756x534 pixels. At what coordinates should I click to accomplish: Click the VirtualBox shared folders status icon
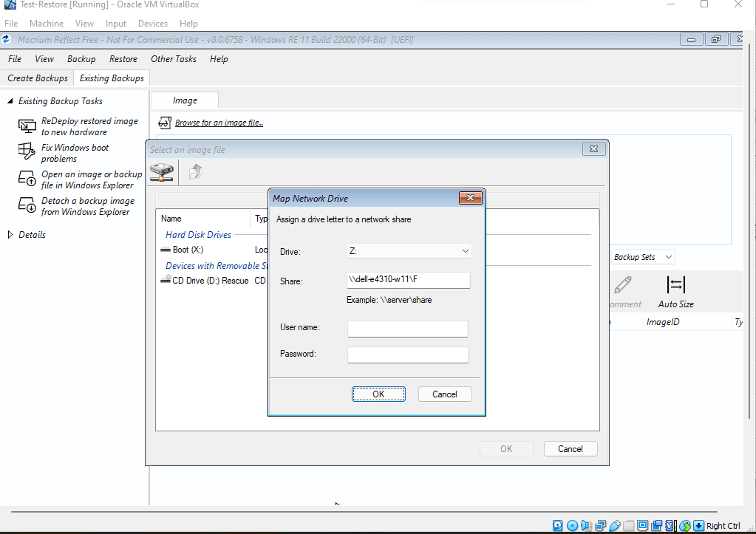pyautogui.click(x=629, y=525)
